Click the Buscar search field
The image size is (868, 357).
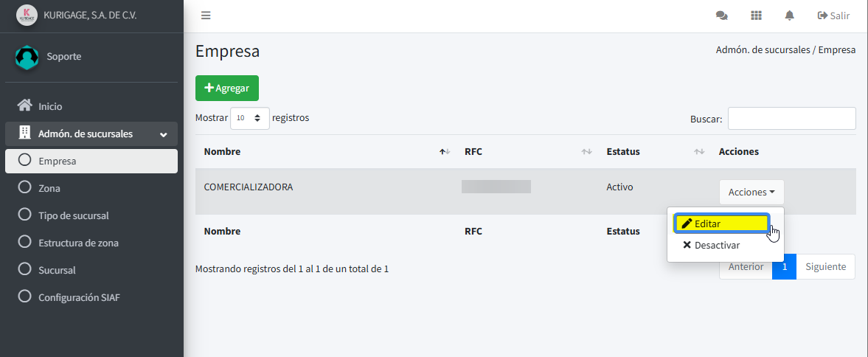791,119
